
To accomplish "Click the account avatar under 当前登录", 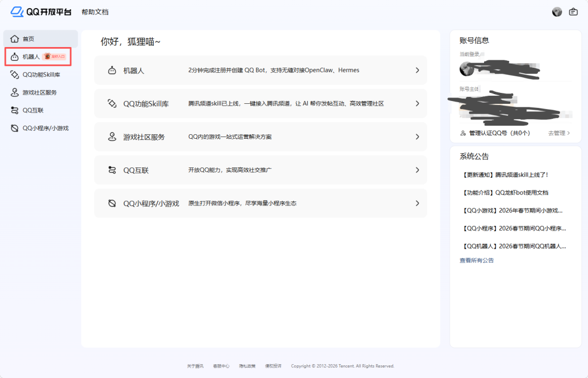I will click(x=466, y=69).
